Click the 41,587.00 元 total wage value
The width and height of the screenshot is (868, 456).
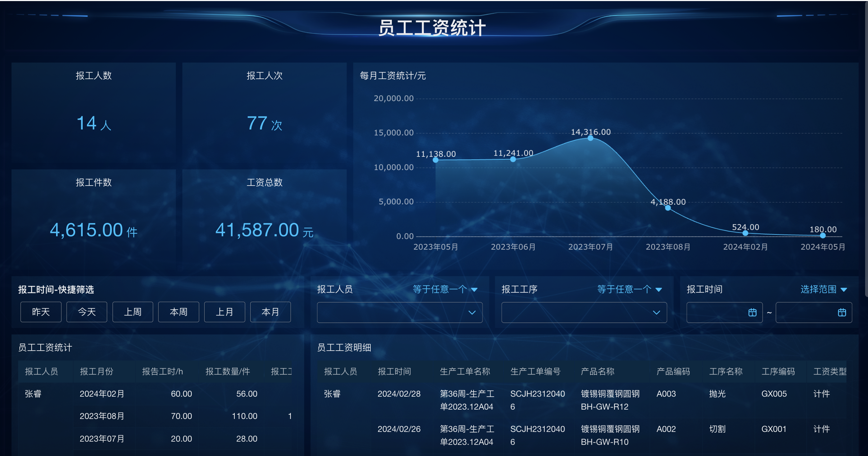[x=264, y=230]
